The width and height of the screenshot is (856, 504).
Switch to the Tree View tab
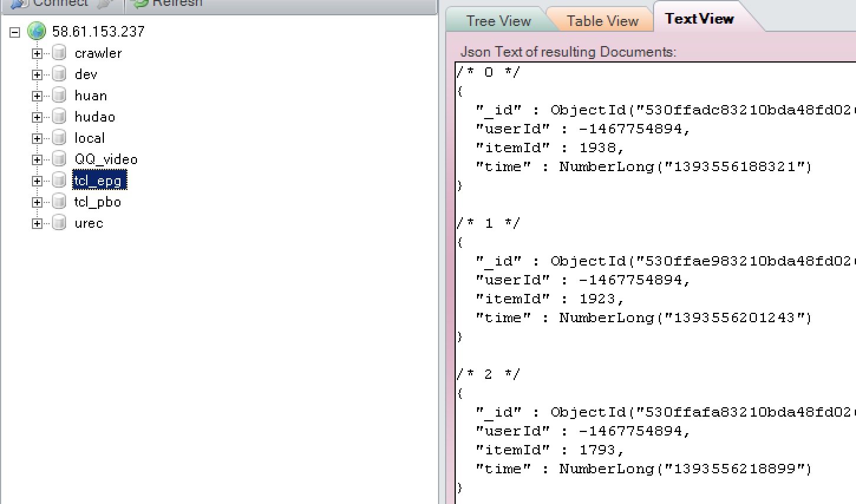pos(498,21)
